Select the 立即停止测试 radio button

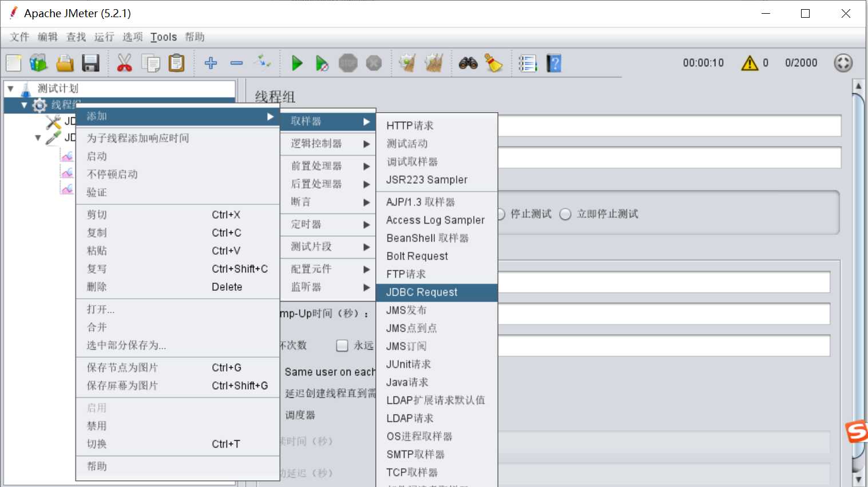pos(565,214)
